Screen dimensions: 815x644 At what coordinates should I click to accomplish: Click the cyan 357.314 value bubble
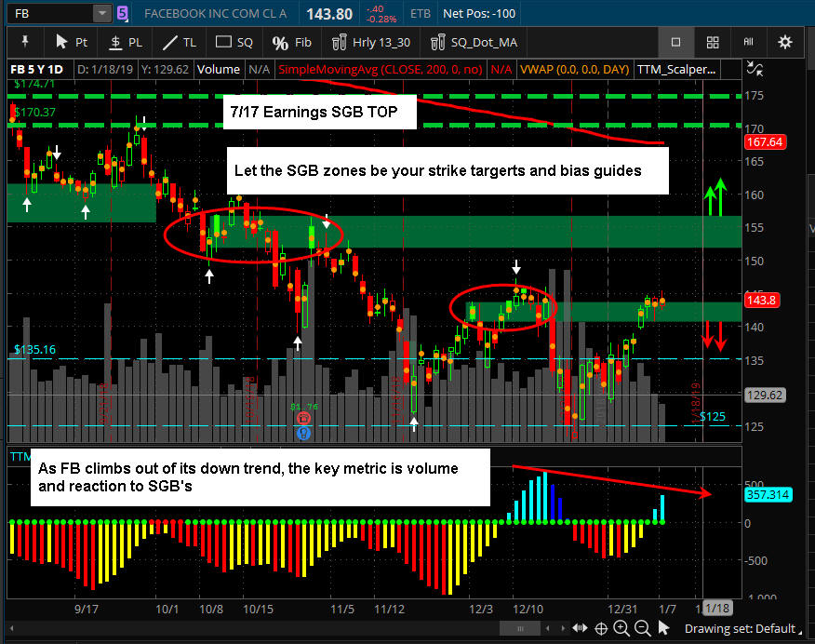coord(768,494)
